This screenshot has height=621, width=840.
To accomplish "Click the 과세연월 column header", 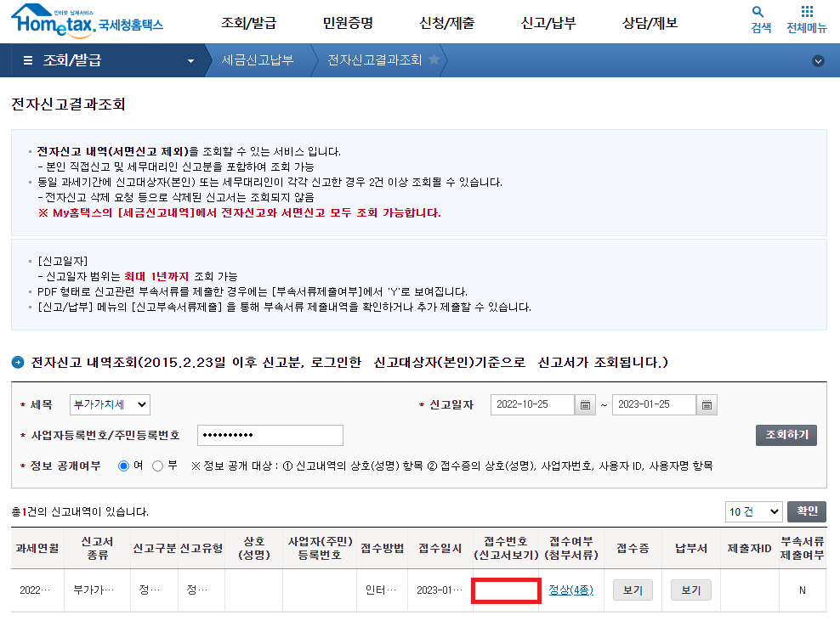I will click(x=37, y=548).
